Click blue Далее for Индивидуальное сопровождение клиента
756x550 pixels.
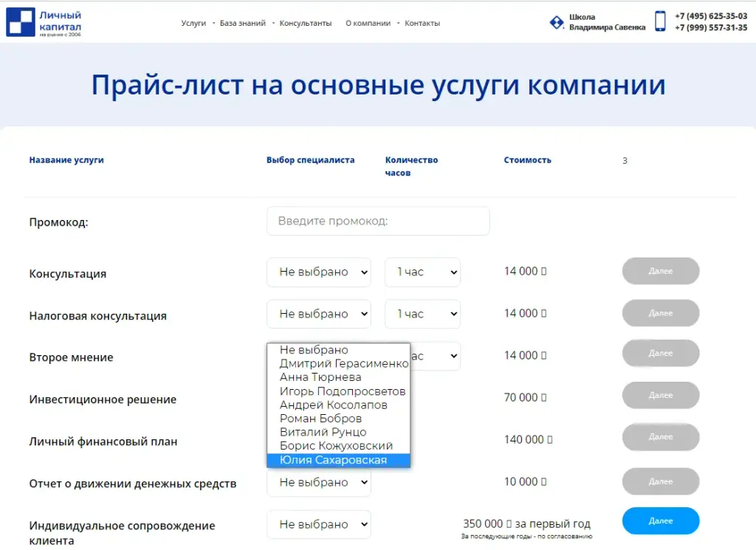pos(661,521)
